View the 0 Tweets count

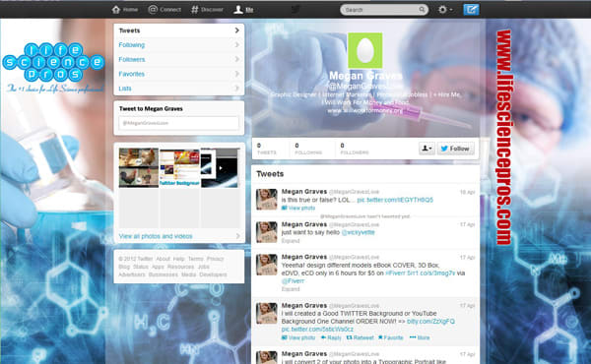click(x=267, y=149)
